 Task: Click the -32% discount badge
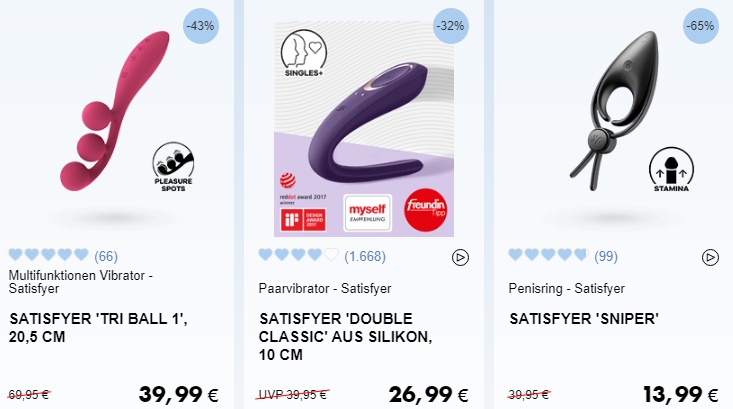point(451,26)
